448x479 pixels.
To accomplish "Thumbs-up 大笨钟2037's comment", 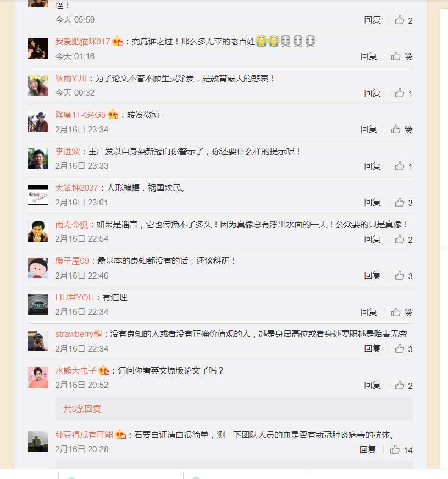I will point(400,202).
